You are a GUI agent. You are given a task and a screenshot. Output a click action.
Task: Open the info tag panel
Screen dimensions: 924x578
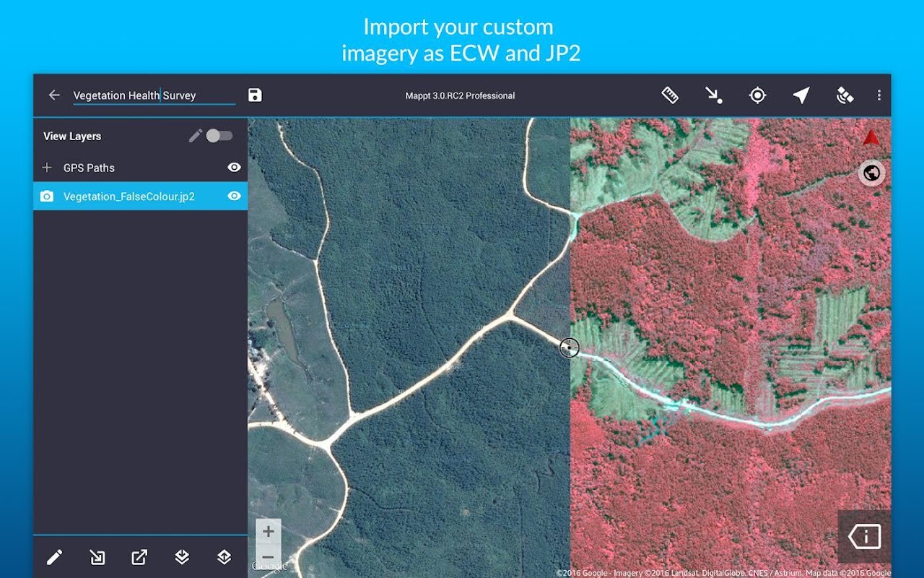click(864, 536)
